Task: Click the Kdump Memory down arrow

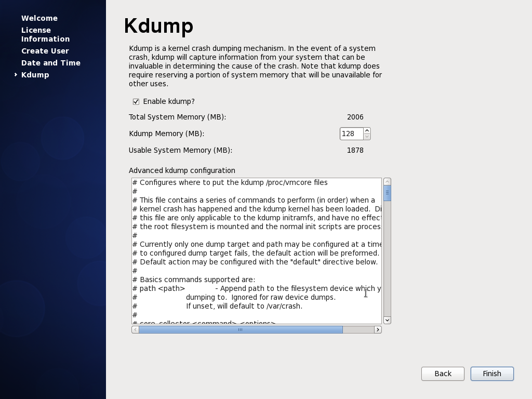Action: coord(367,137)
